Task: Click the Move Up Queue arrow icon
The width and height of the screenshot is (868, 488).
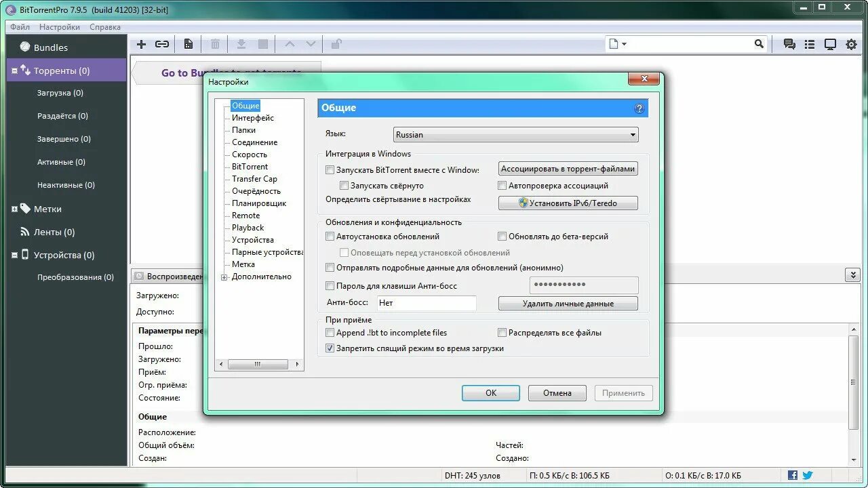Action: [x=290, y=44]
